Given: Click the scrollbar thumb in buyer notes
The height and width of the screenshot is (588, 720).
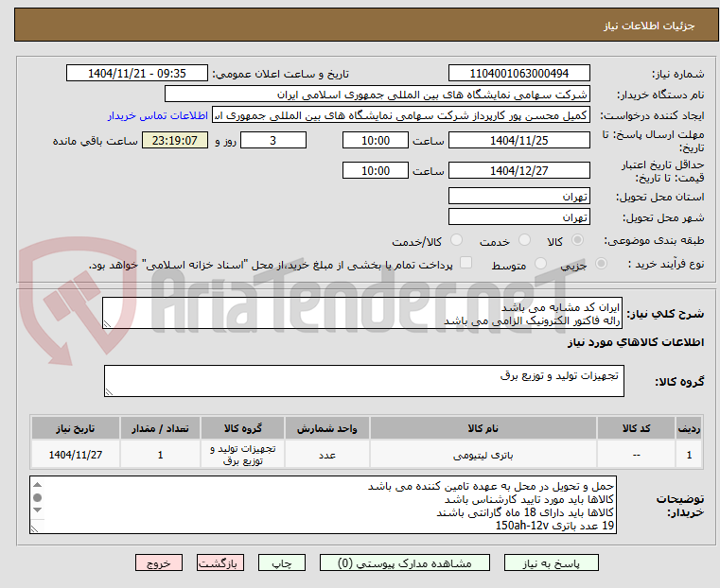Looking at the screenshot, I should point(38,497).
